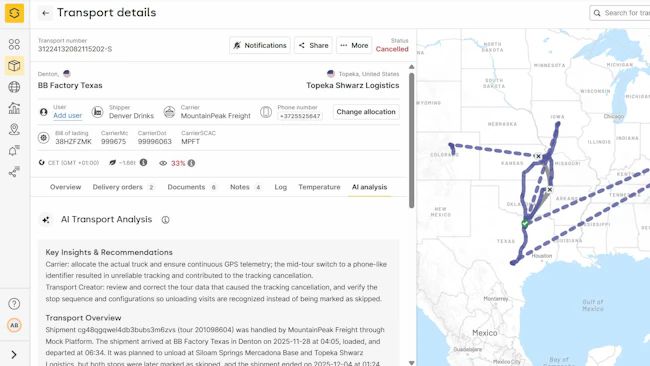Click the bill of lading gear icon
Image resolution: width=650 pixels, height=366 pixels.
[x=44, y=138]
